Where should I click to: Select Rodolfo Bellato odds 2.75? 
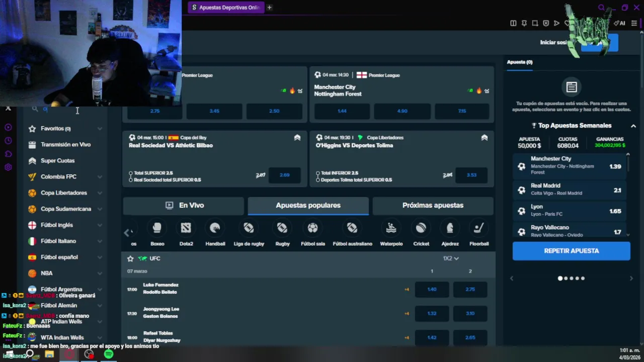(x=470, y=289)
